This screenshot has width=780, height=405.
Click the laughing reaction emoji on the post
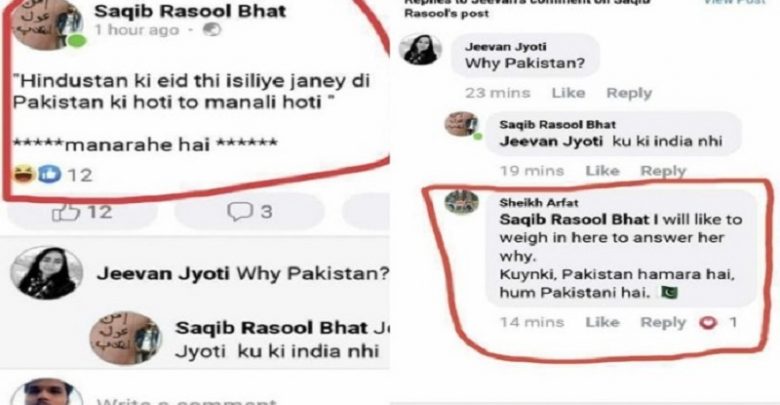coord(23,175)
